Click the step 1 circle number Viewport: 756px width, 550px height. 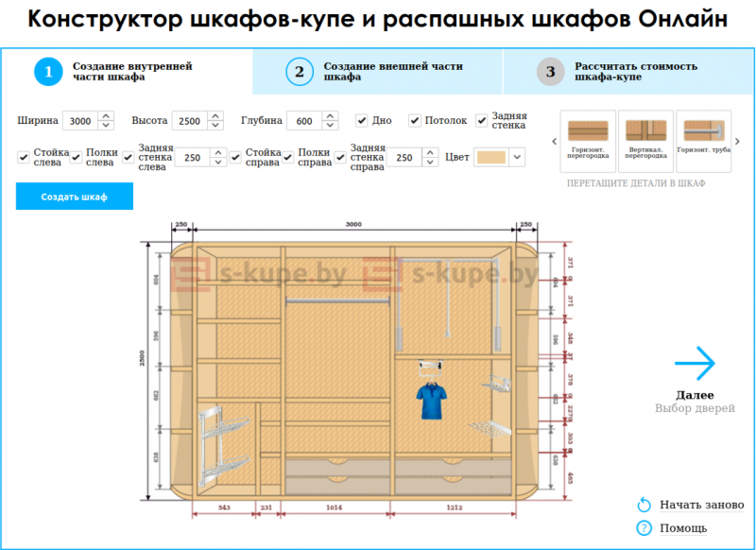tap(48, 72)
